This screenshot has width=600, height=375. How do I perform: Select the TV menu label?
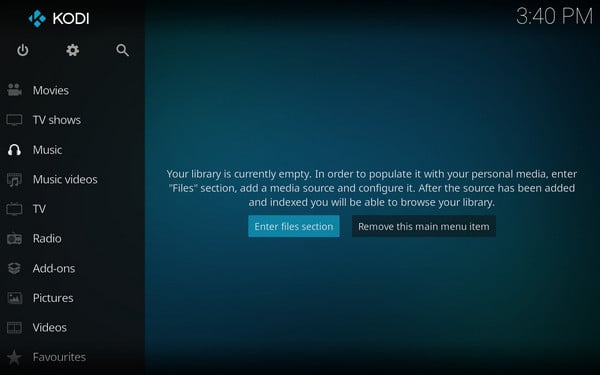pyautogui.click(x=39, y=209)
